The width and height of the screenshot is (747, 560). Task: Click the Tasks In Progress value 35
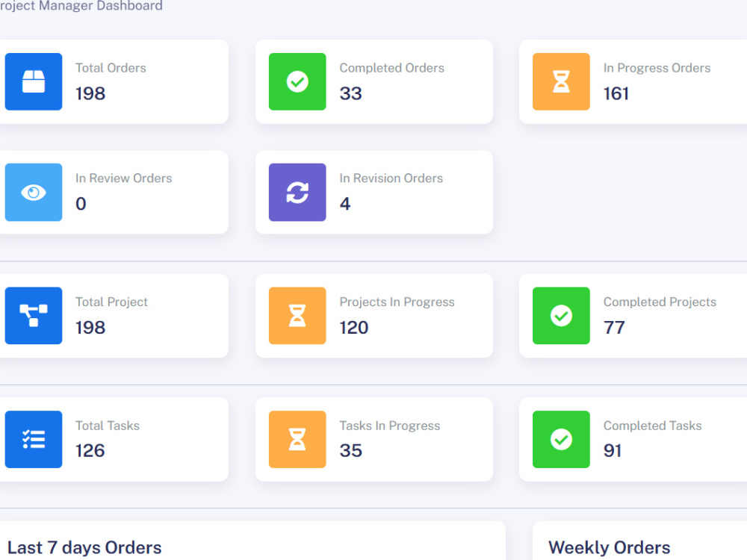click(350, 450)
